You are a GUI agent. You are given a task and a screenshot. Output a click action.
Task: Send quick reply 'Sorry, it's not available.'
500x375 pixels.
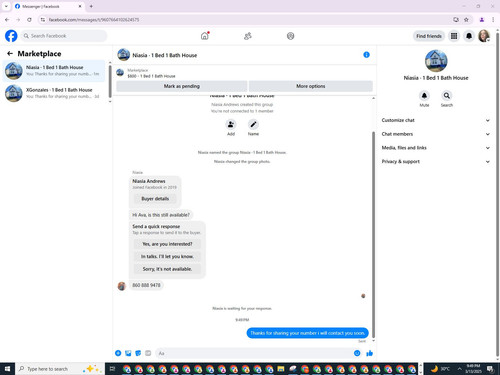pos(167,269)
